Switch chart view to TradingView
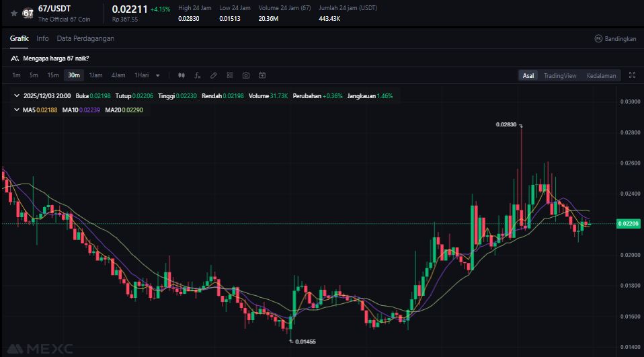This screenshot has height=357, width=644. pyautogui.click(x=559, y=75)
